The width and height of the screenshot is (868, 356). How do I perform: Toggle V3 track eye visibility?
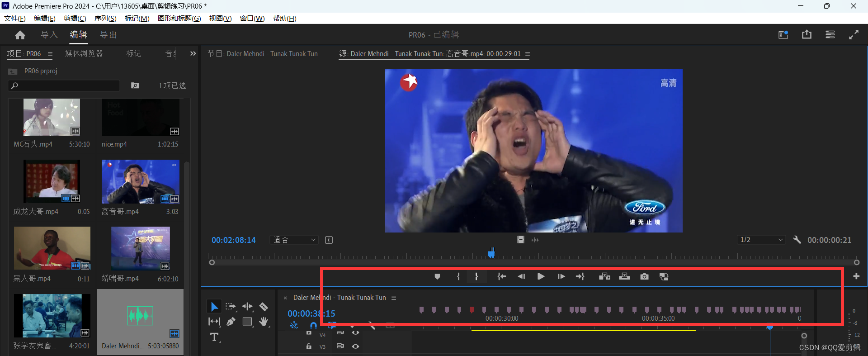(356, 347)
